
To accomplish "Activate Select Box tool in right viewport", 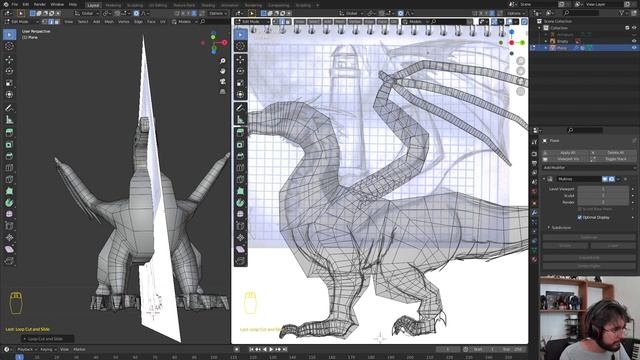I will [240, 35].
